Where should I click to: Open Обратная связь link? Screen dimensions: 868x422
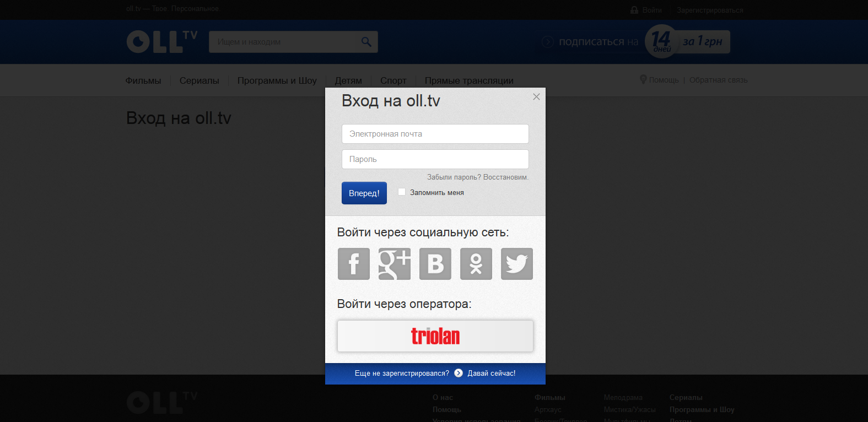719,80
